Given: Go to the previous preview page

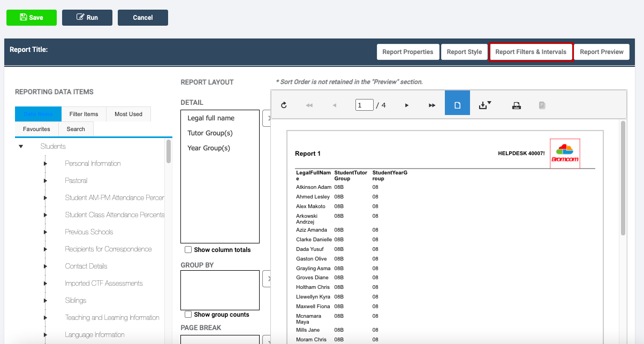Looking at the screenshot, I should coord(335,105).
